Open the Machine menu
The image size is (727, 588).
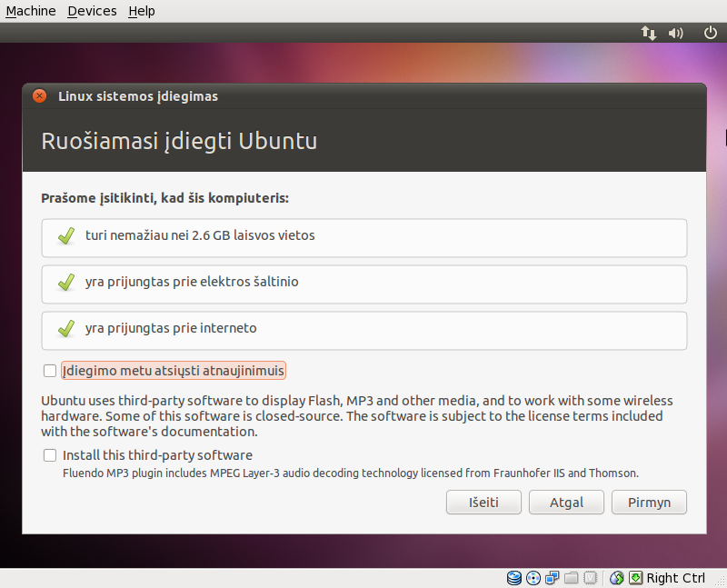pos(31,11)
